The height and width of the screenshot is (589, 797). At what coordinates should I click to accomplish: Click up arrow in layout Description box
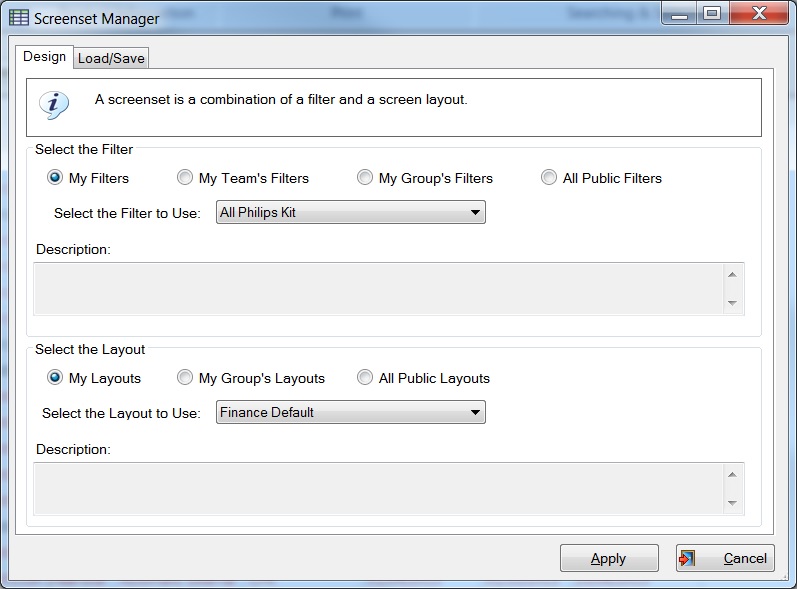point(732,475)
